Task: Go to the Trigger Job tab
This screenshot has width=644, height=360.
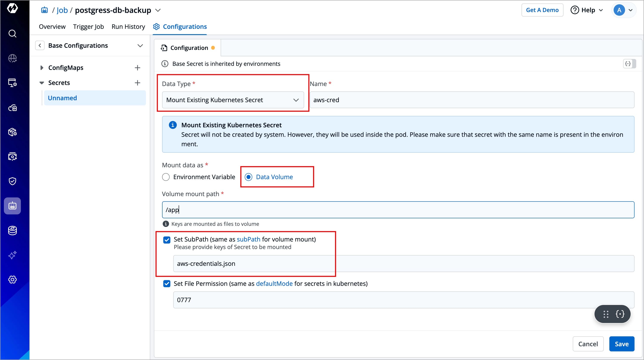Action: coord(88,26)
